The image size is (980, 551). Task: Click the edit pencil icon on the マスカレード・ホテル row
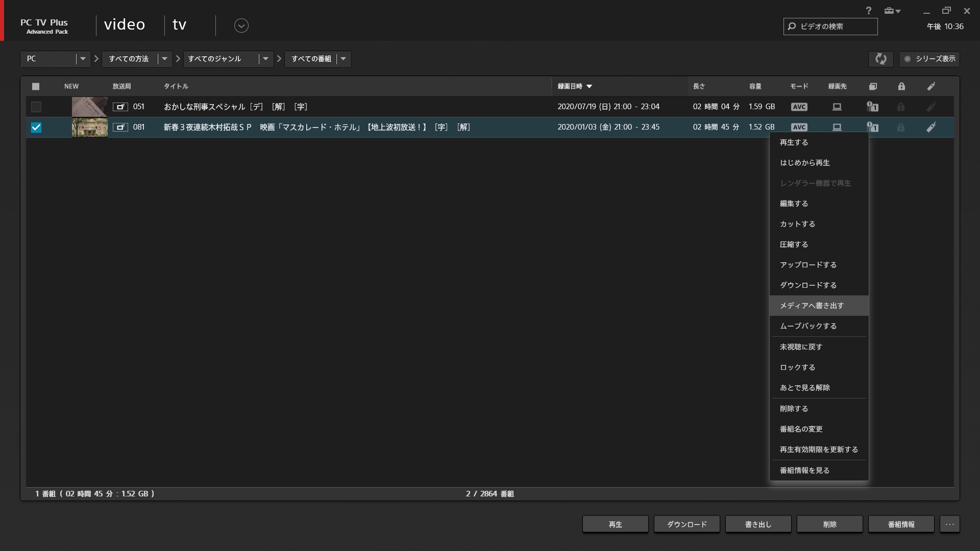click(x=931, y=127)
